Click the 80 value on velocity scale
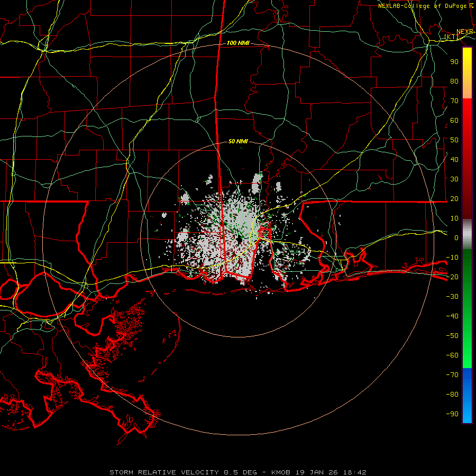Viewport: 476px width, 476px height. [454, 81]
